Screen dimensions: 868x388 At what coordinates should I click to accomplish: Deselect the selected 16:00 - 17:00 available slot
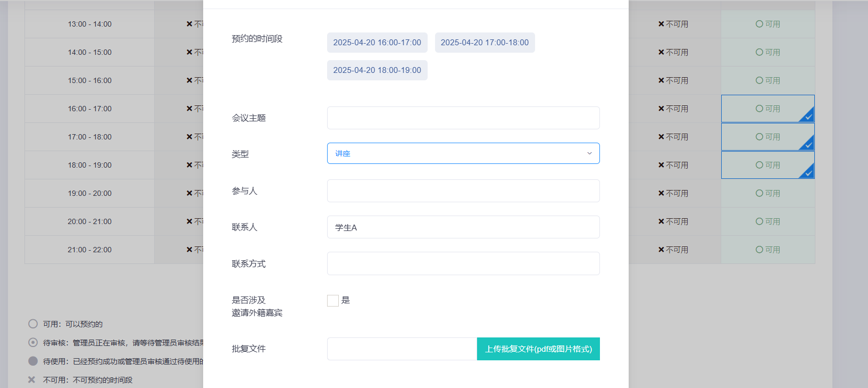pyautogui.click(x=767, y=109)
